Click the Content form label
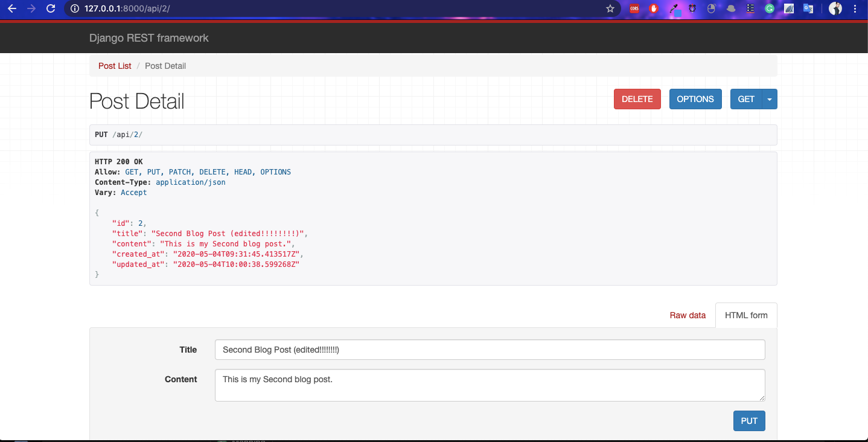Screen dimensions: 868x442 click(181, 379)
